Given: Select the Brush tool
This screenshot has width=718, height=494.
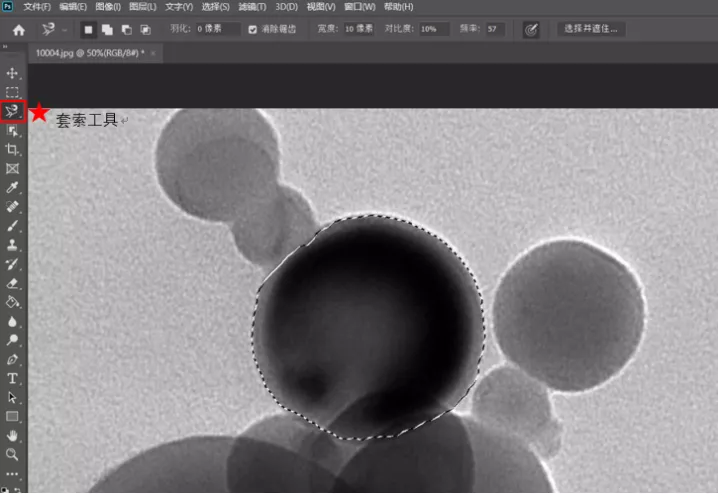Looking at the screenshot, I should pos(12,226).
